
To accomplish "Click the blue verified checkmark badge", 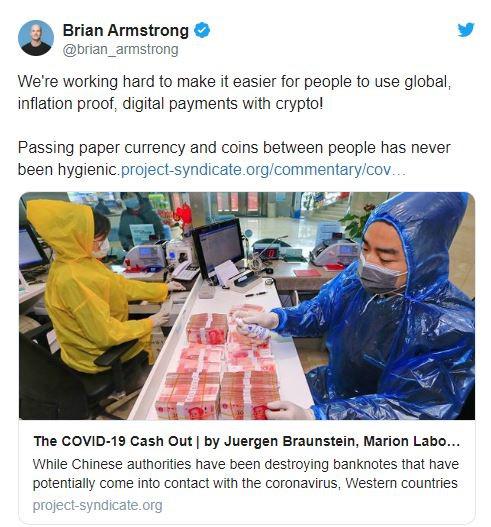I will 202,31.
